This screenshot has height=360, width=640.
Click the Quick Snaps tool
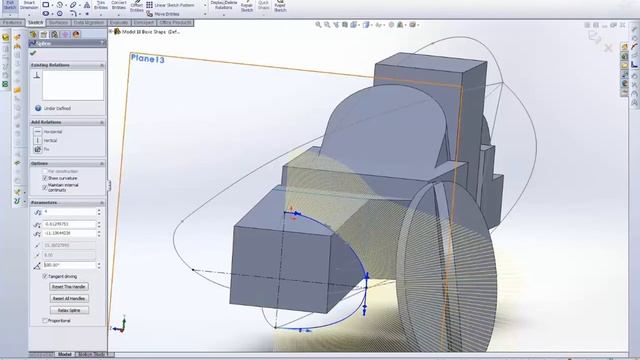click(x=264, y=6)
